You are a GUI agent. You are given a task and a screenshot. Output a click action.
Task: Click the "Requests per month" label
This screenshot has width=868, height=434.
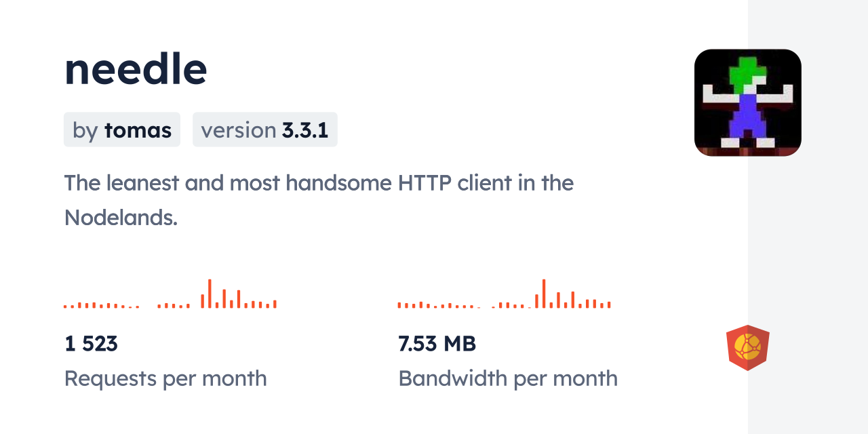tap(165, 378)
